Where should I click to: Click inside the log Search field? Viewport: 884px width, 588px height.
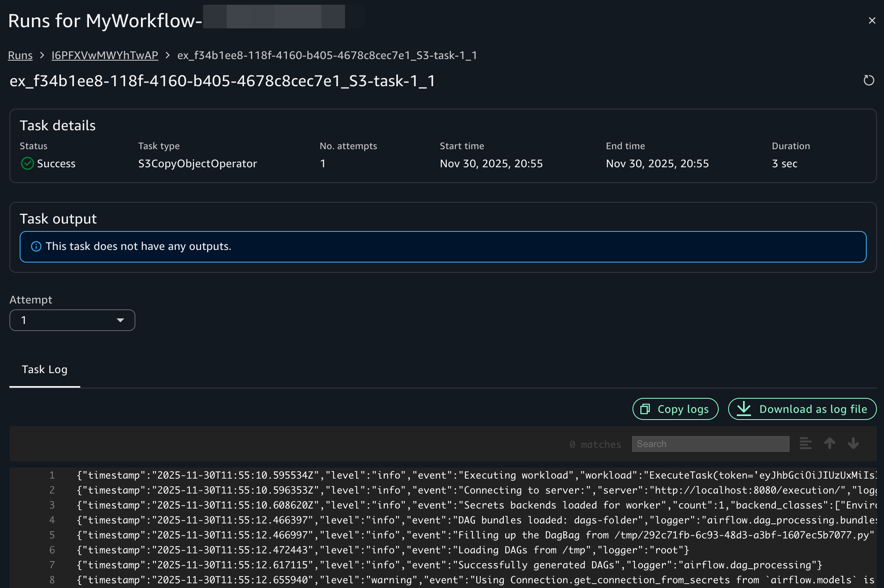pyautogui.click(x=710, y=444)
